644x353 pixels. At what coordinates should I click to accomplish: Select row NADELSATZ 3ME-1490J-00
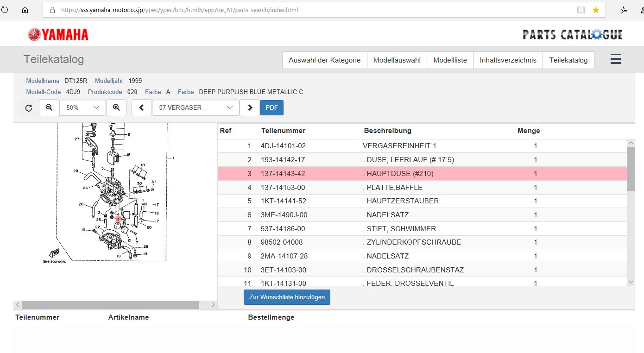[423, 215]
